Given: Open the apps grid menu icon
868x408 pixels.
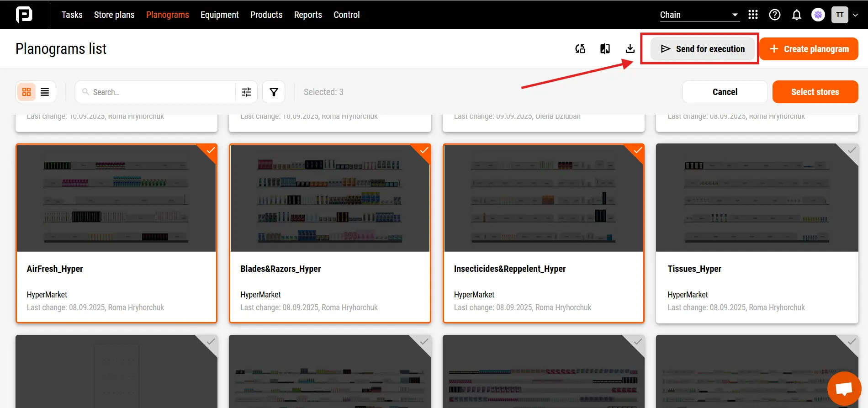Looking at the screenshot, I should tap(753, 15).
